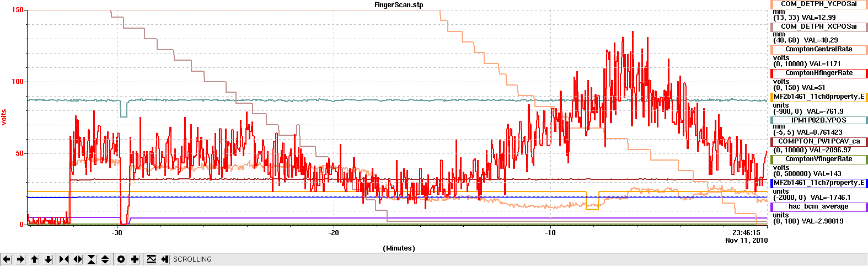The image size is (868, 266).
Task: Click the vertical zoom-in hourglass icon
Action: pos(92,259)
